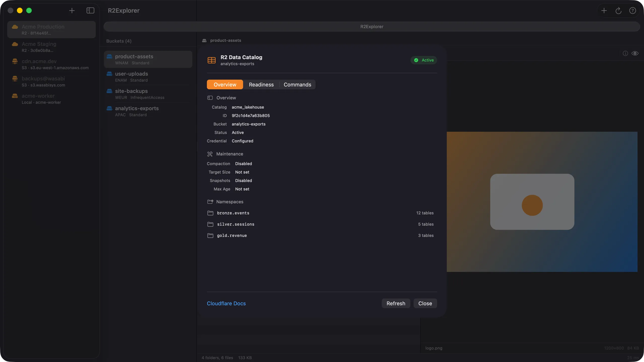Switch to the Commands tab
Viewport: 644px width, 362px height.
297,84
